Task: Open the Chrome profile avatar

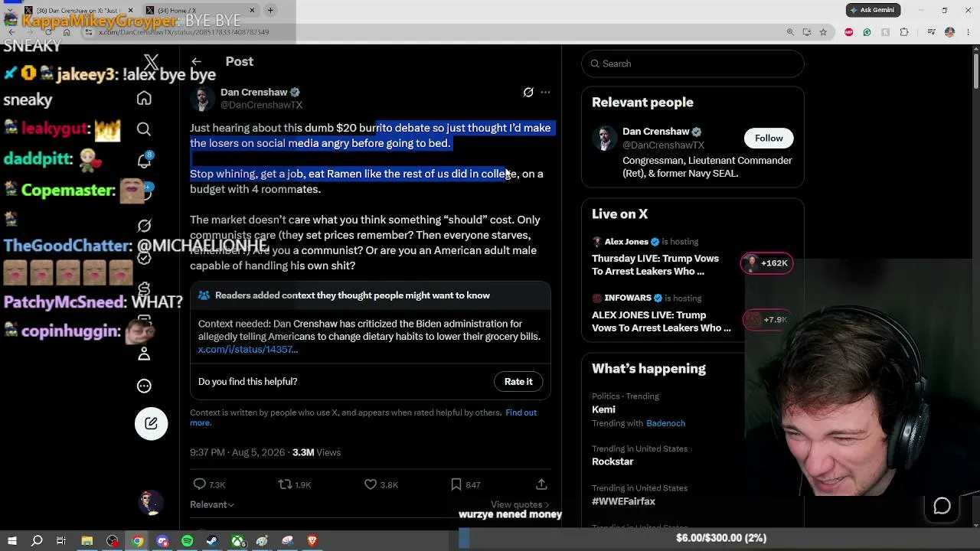Action: (x=949, y=32)
